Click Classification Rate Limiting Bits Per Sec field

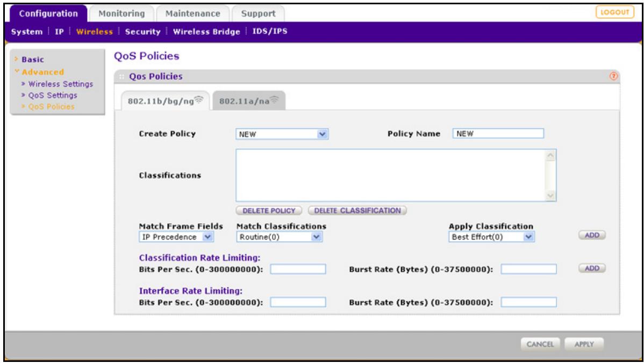click(x=298, y=269)
